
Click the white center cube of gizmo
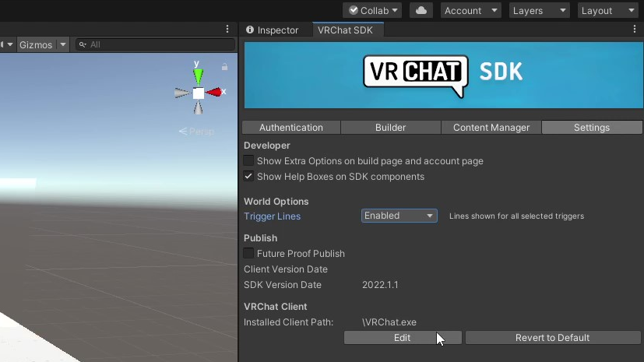(199, 93)
